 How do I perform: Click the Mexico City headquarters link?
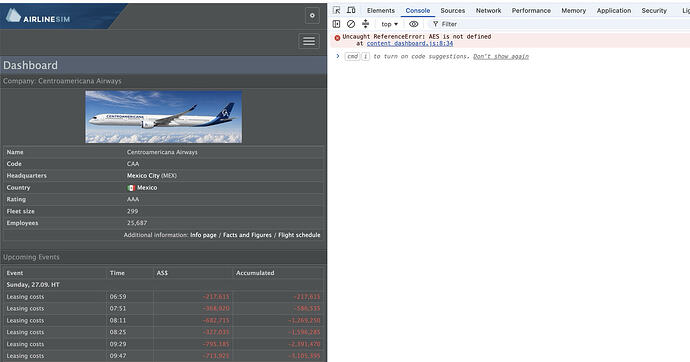point(143,176)
